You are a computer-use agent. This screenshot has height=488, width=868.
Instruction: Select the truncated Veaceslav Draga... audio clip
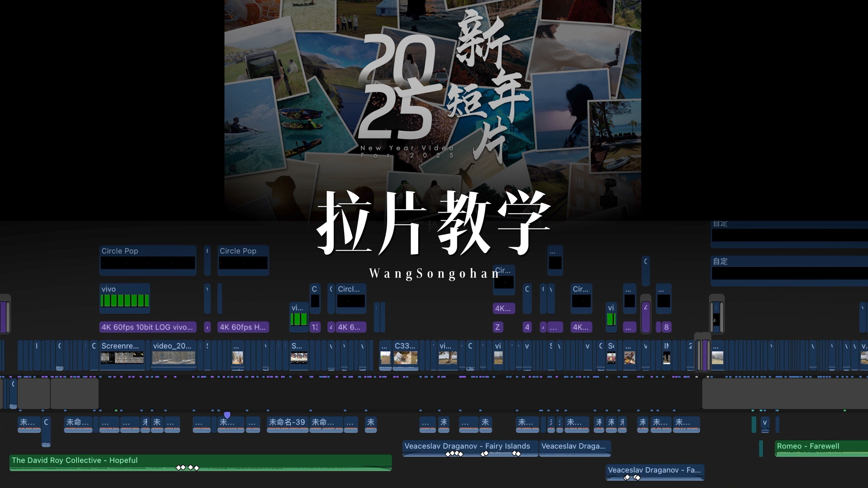(x=575, y=449)
